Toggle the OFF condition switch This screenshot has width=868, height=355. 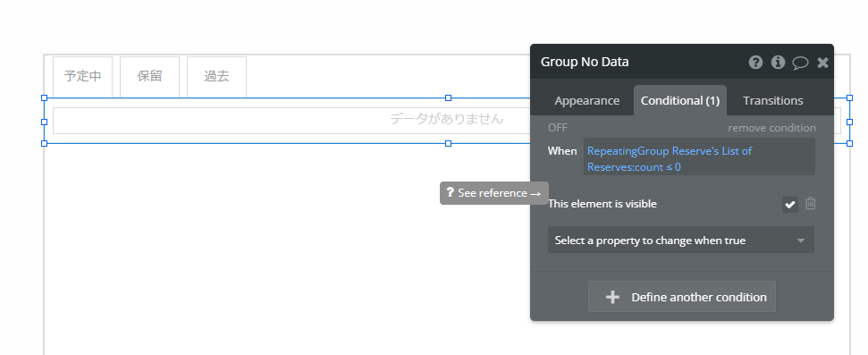[558, 128]
